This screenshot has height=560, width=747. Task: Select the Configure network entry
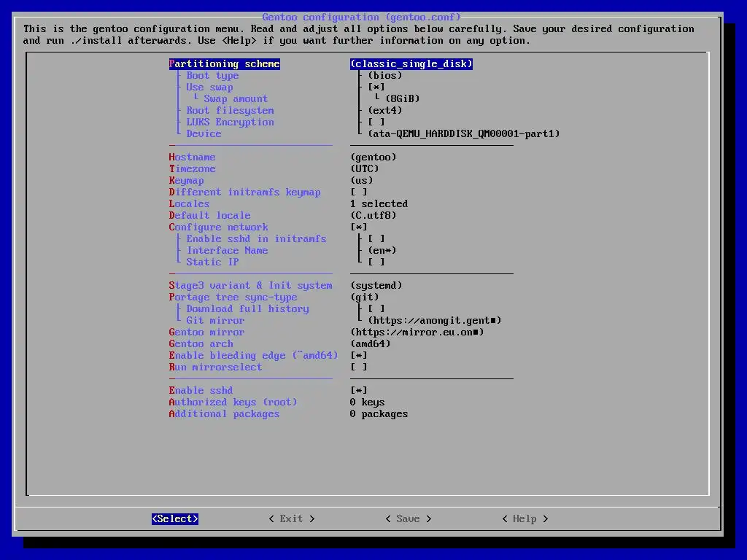pos(219,227)
